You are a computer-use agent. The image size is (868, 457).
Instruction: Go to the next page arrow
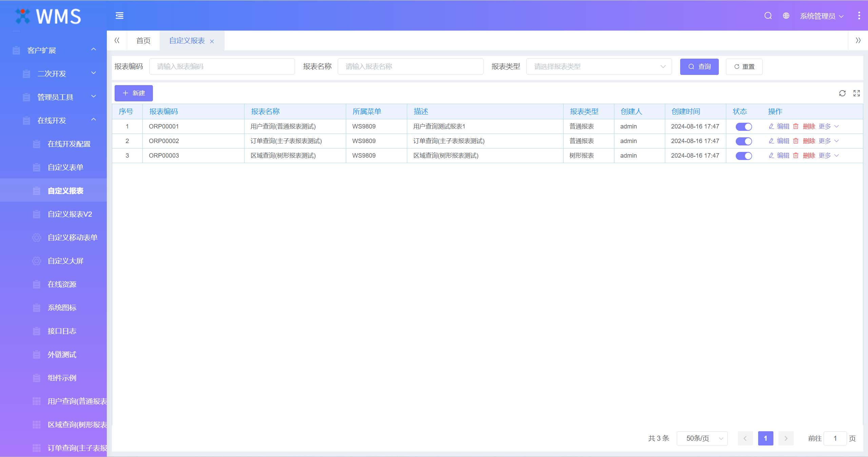click(x=786, y=438)
